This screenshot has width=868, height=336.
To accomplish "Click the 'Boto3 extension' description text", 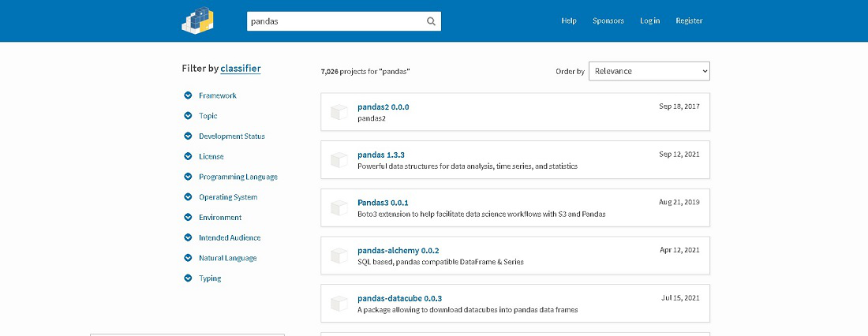I will (481, 214).
